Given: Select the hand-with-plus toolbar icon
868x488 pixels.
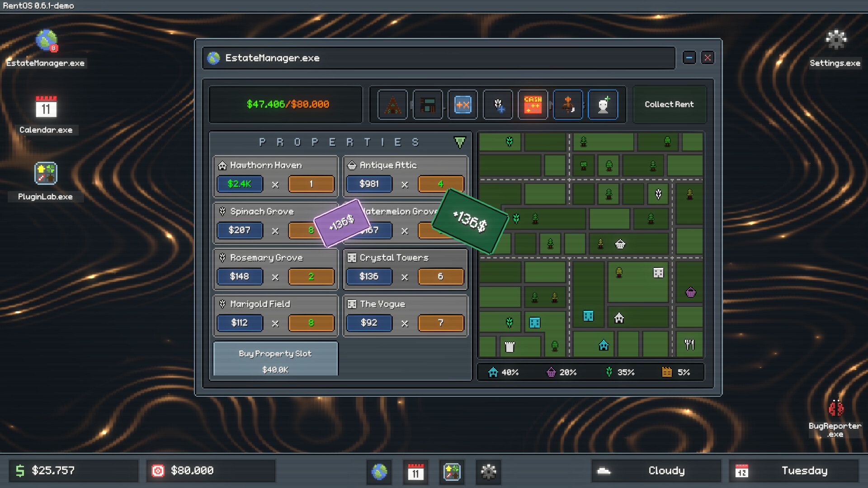Looking at the screenshot, I should tap(498, 104).
